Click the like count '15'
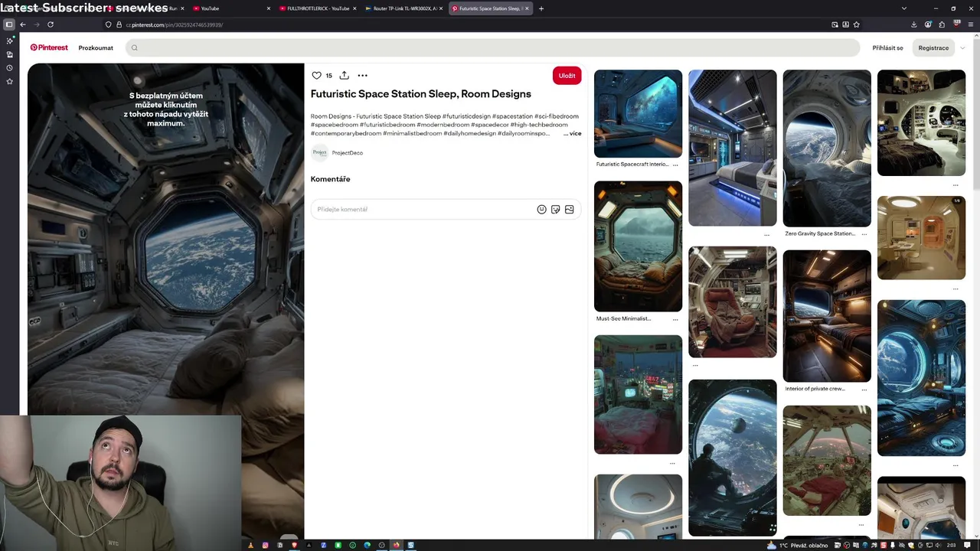 (329, 76)
